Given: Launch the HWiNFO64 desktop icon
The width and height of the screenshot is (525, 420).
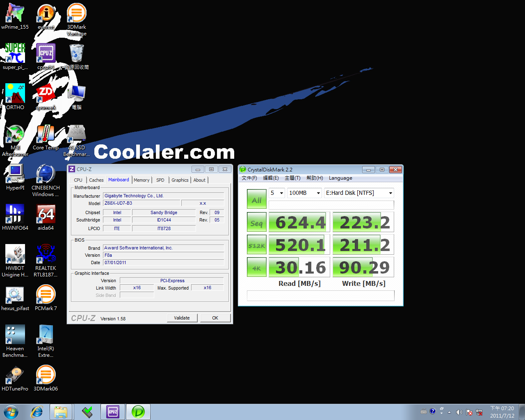Looking at the screenshot, I should point(15,218).
